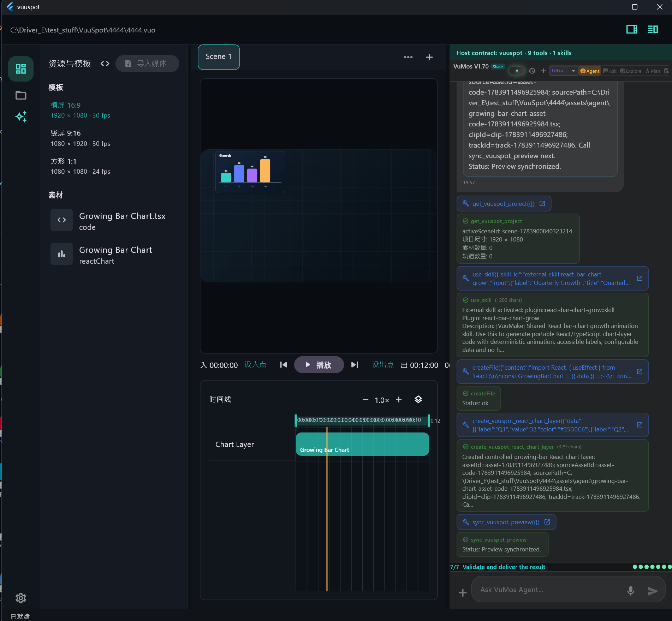This screenshot has height=621, width=672.
Task: Click the microphone voice input icon
Action: [631, 591]
